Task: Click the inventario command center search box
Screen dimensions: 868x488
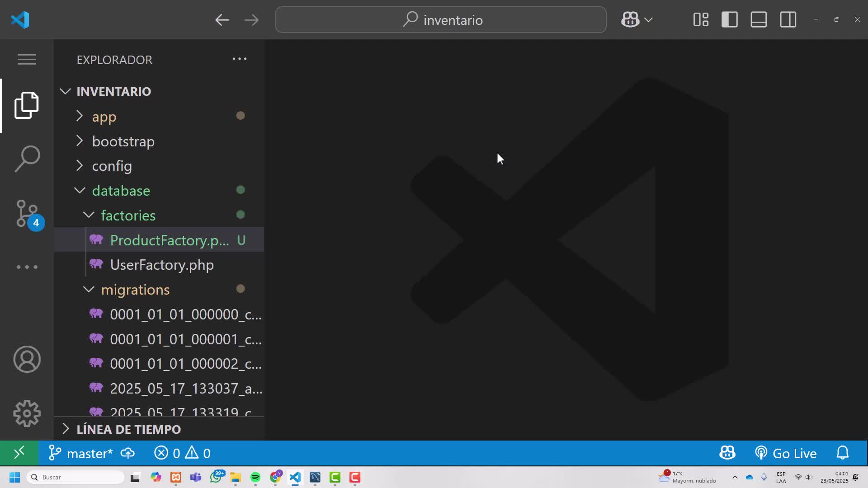Action: 441,20
